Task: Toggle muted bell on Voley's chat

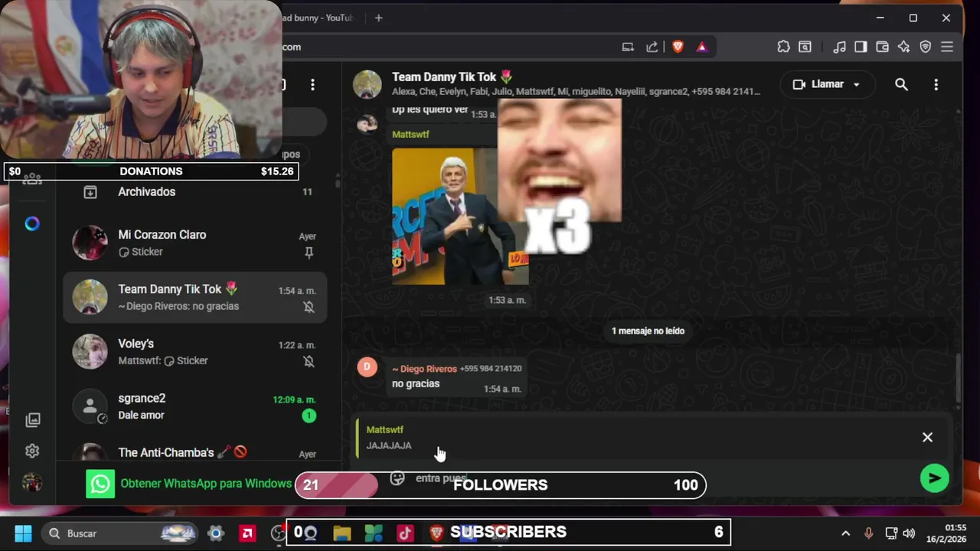Action: tap(309, 361)
